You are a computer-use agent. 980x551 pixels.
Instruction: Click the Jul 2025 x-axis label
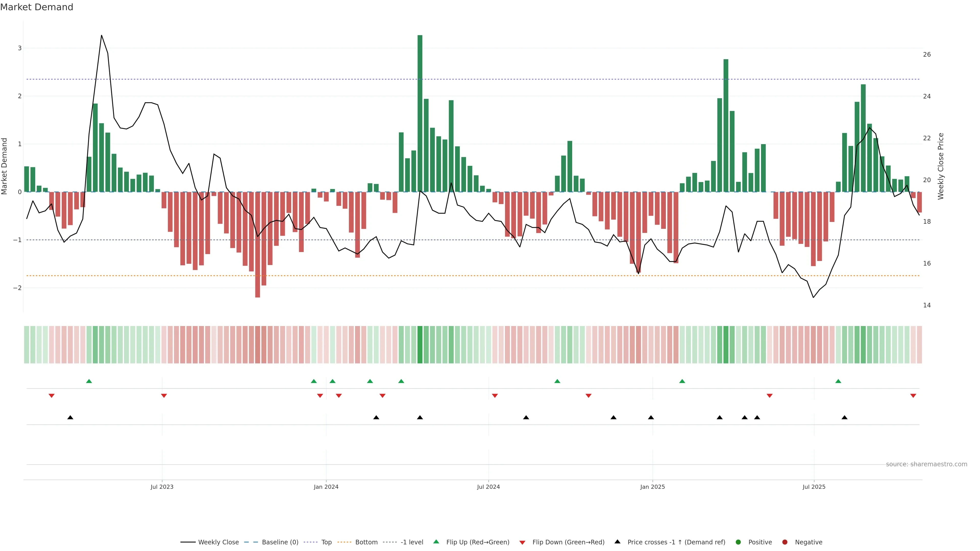[x=814, y=487]
